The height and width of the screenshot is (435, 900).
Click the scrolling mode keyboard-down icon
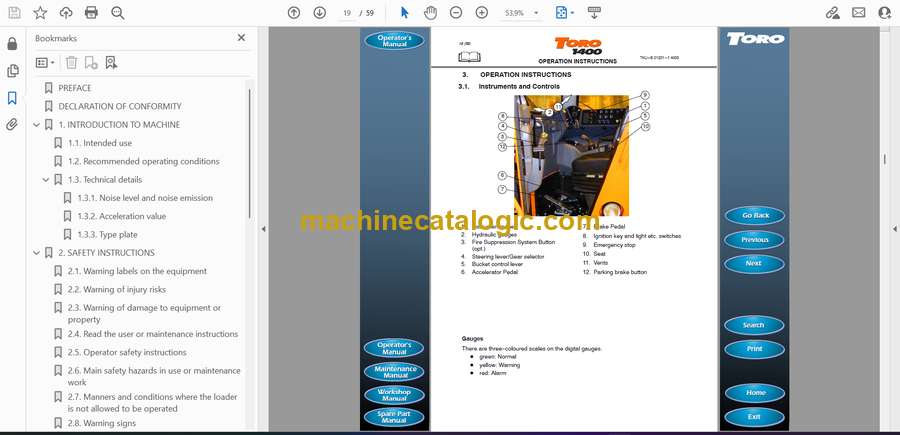tap(594, 13)
